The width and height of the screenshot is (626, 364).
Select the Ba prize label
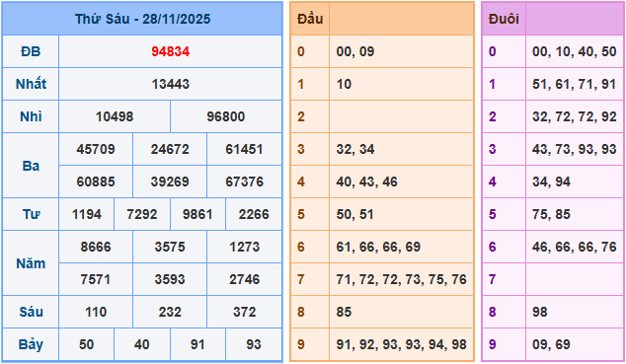pyautogui.click(x=31, y=166)
